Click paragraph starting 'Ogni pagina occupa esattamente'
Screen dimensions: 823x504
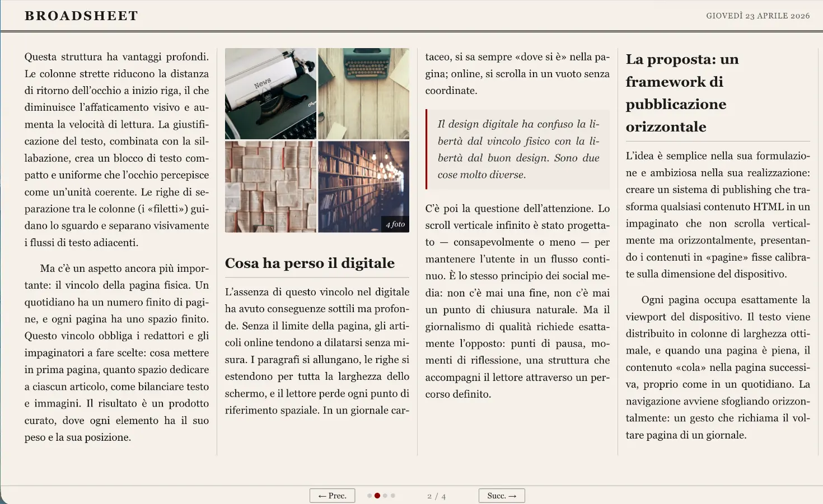pos(718,367)
